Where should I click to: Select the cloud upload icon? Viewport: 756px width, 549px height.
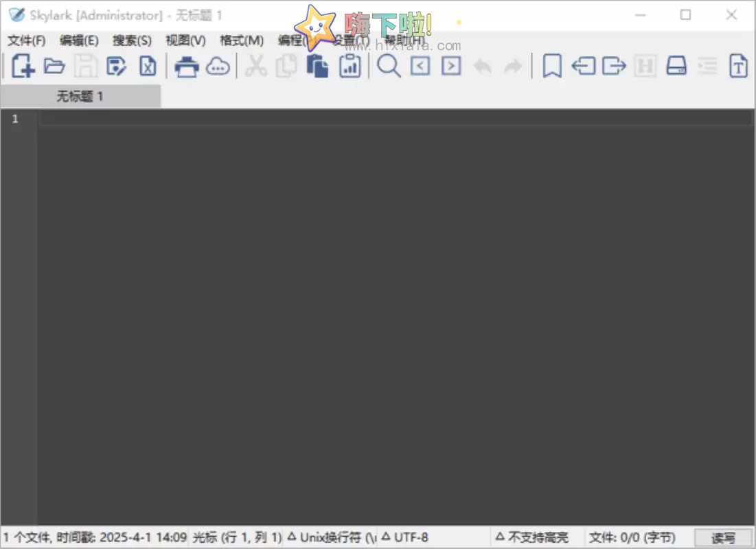pyautogui.click(x=218, y=65)
